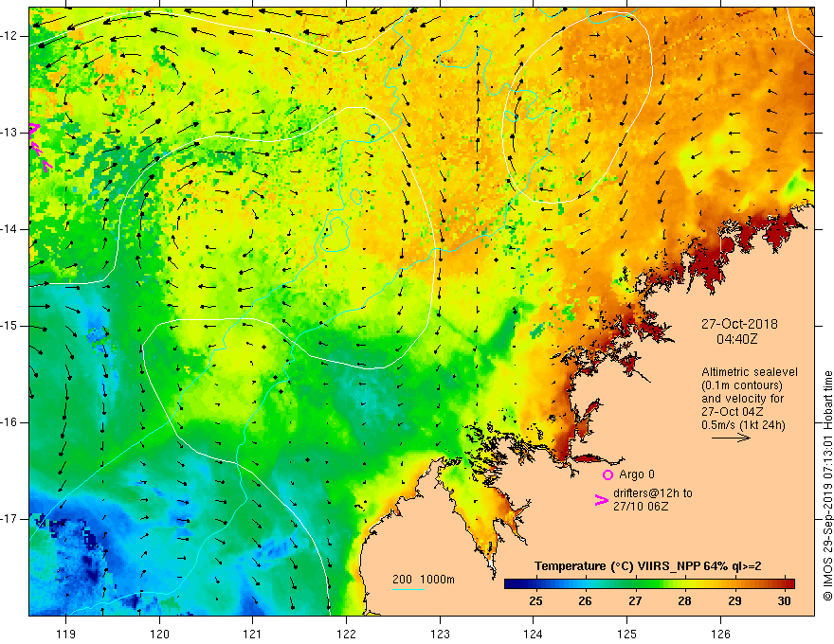Viewport: 834px width, 644px height.
Task: Click the longitude axis label '121'
Action: [x=253, y=634]
